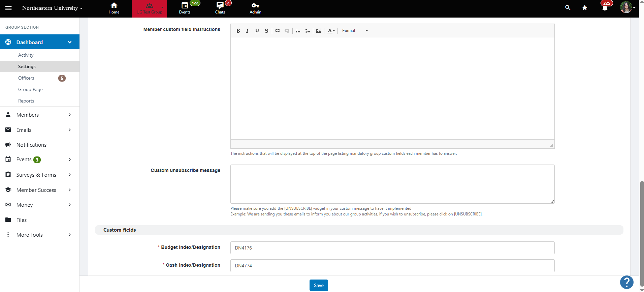Open the user profile avatar menu
The image size is (644, 292).
pos(627,7)
